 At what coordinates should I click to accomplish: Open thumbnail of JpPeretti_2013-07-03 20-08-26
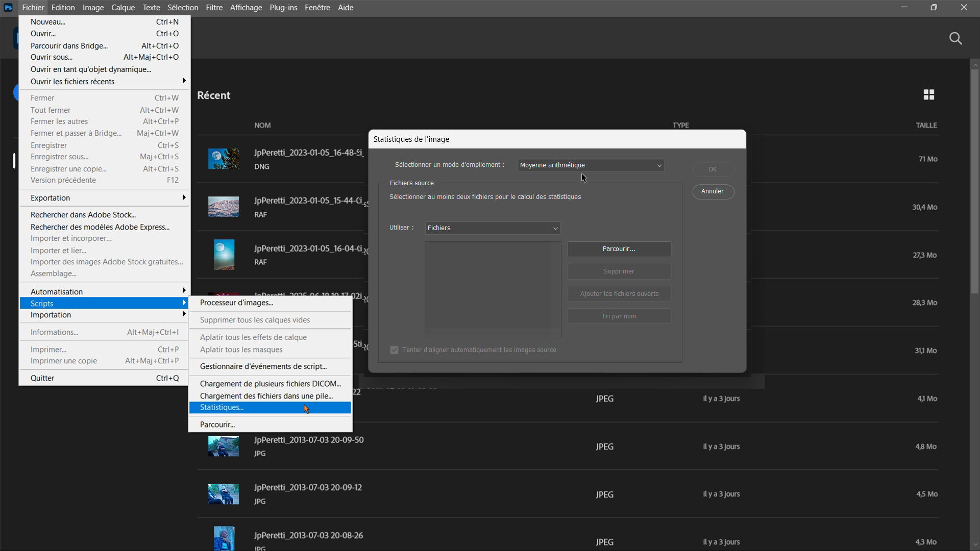tap(224, 538)
